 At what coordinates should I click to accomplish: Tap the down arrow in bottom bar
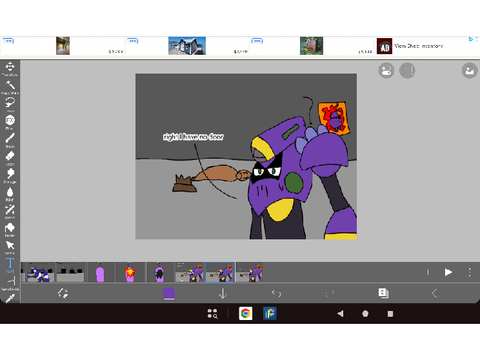click(223, 294)
